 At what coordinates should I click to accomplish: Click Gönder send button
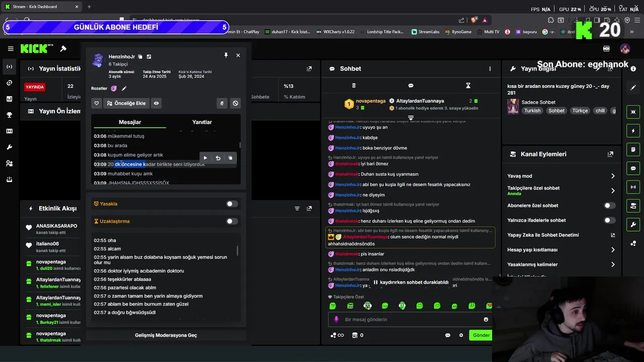(480, 335)
